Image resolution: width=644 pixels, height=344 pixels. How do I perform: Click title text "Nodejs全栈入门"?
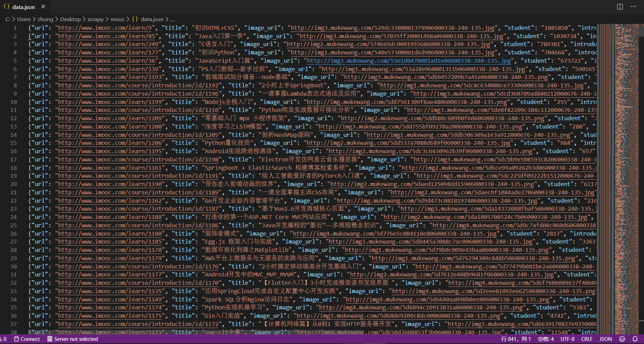227,102
